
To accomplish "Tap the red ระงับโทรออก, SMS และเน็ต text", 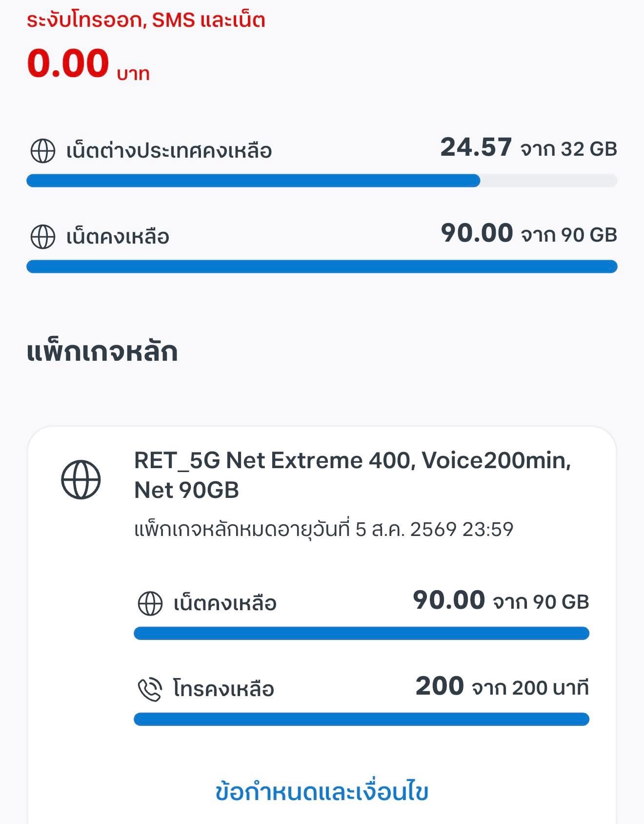I will pos(146,21).
